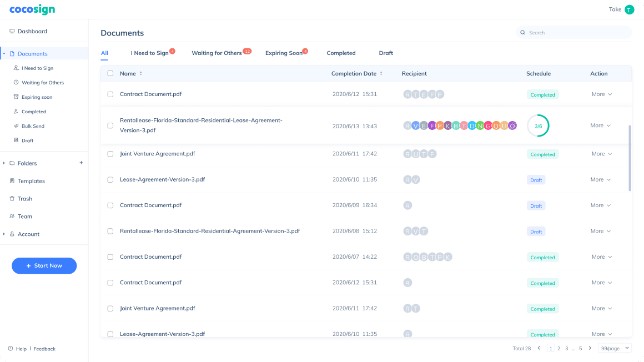
Task: Focus the Search input field
Action: (x=577, y=33)
